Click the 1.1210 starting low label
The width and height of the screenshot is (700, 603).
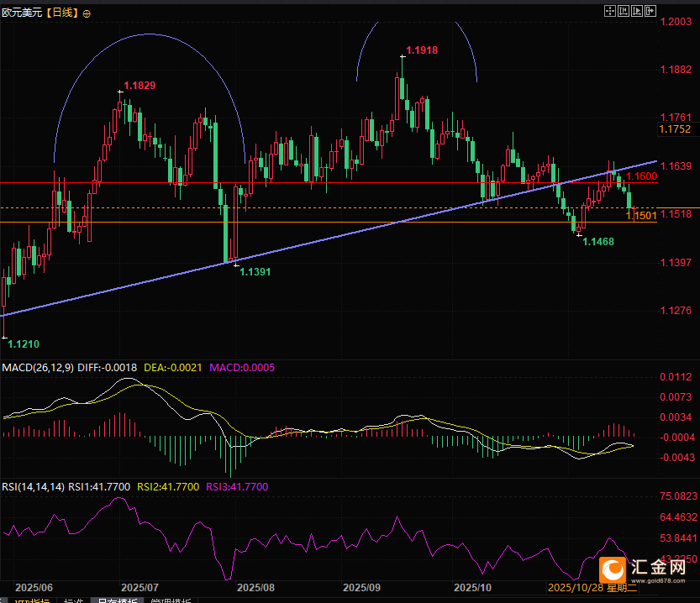[23, 344]
